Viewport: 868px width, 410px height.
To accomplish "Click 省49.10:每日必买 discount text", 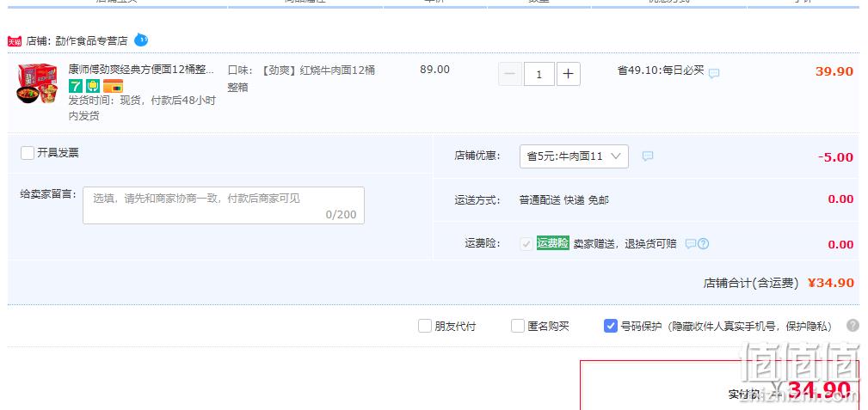I will click(661, 70).
